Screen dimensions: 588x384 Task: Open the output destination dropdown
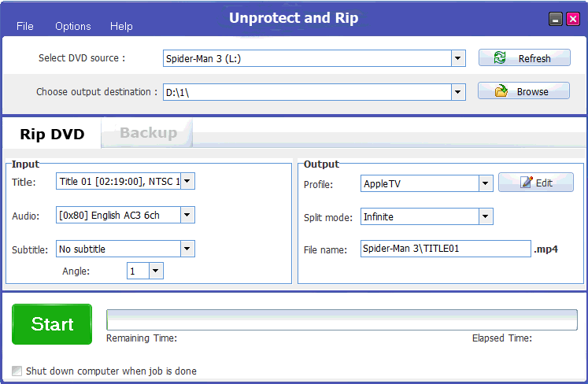point(458,92)
